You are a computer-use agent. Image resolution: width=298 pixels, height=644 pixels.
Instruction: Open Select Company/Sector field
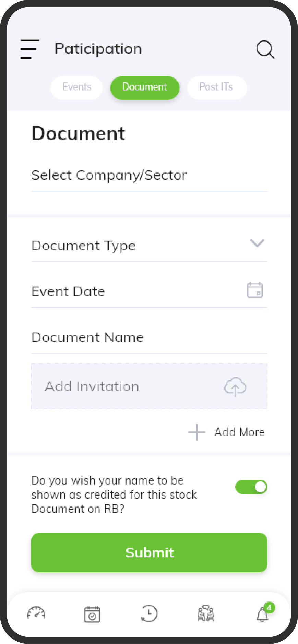[x=149, y=176]
